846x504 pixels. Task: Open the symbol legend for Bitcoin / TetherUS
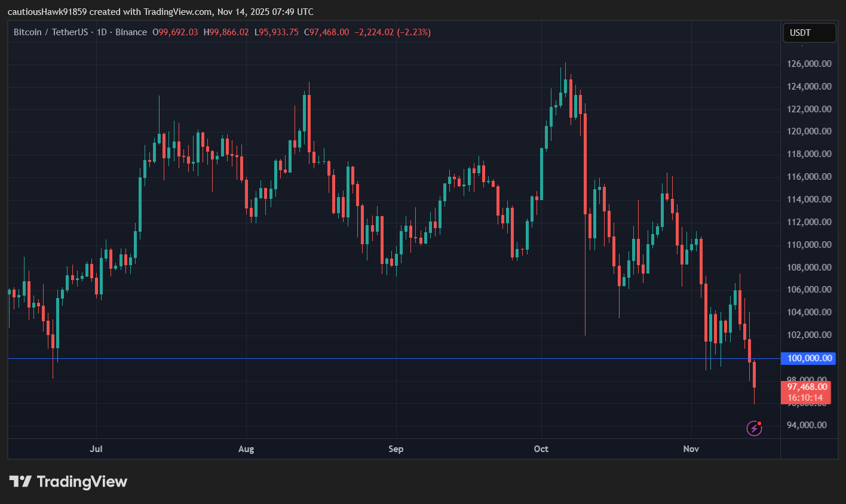(51, 32)
